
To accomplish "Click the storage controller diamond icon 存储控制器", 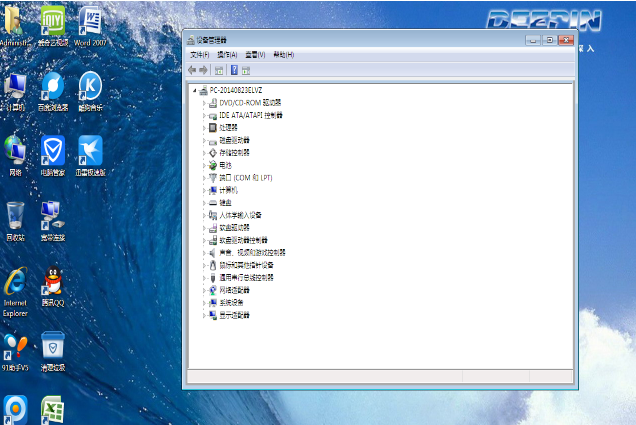I will [x=213, y=153].
